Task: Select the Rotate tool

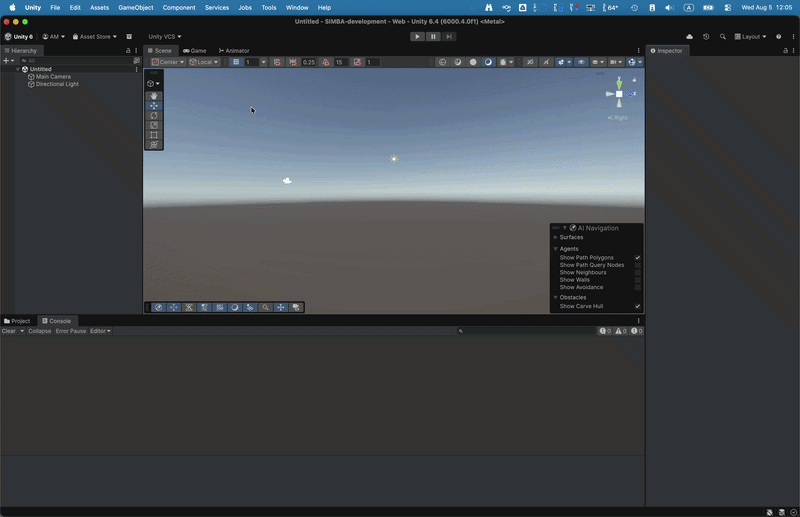Action: [x=154, y=115]
